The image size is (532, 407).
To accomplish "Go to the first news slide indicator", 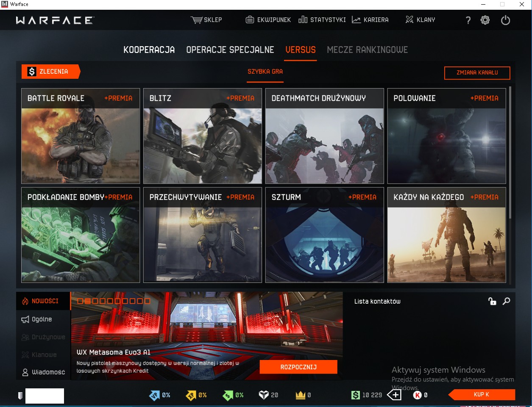I will (80, 301).
